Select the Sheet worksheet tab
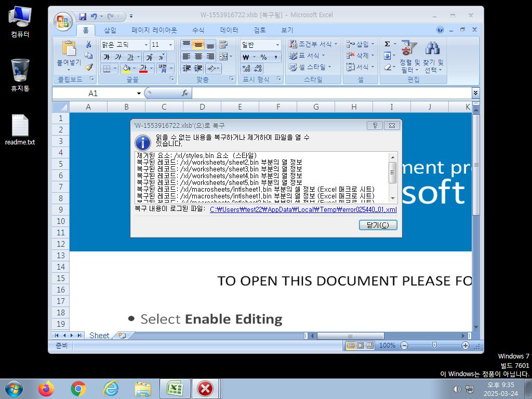Viewport: 532px width, 399px height. click(99, 336)
